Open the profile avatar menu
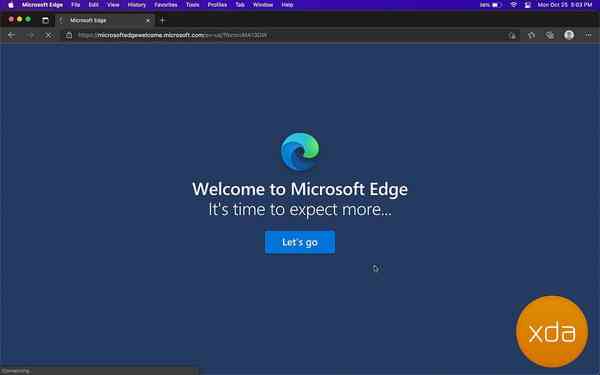 (x=569, y=35)
